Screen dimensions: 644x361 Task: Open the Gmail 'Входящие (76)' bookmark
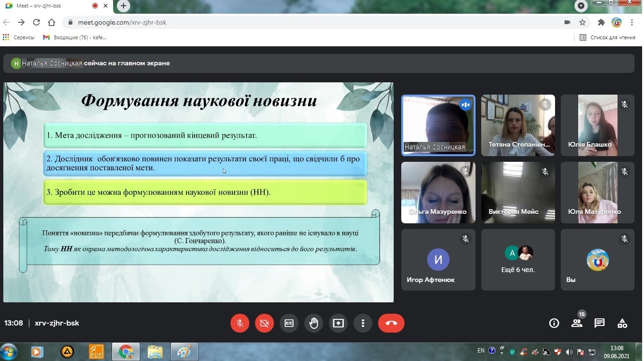[x=75, y=37]
